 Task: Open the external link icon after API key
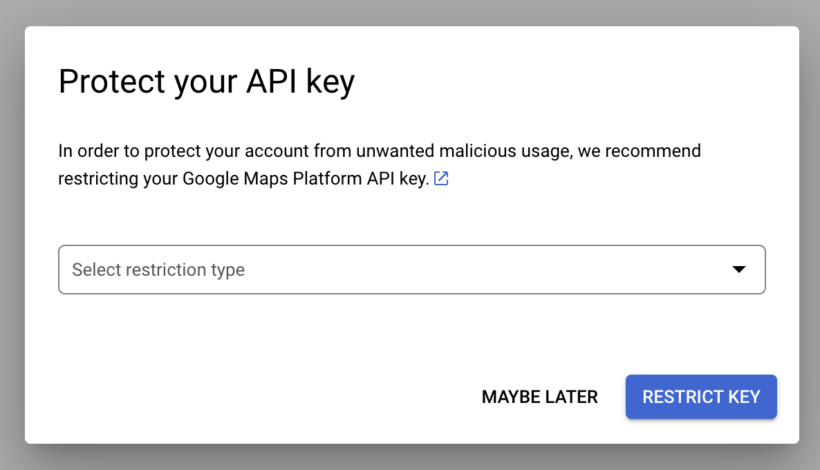441,179
